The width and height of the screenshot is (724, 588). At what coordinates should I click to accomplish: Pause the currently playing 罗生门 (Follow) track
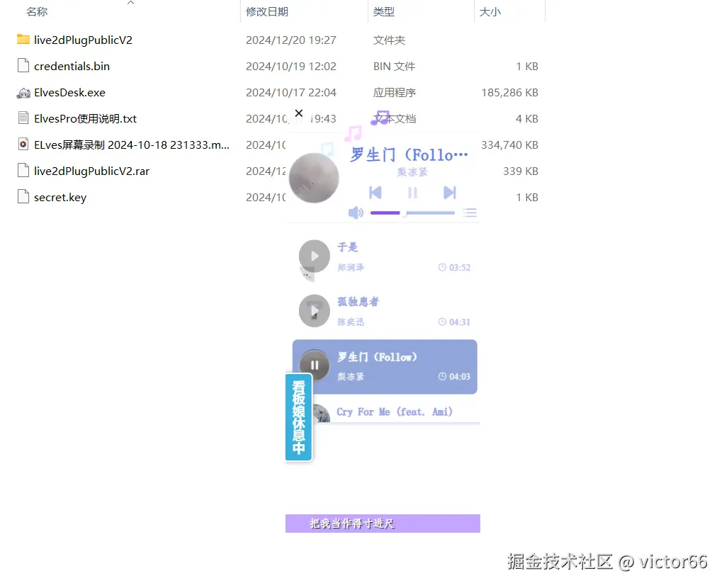(314, 366)
